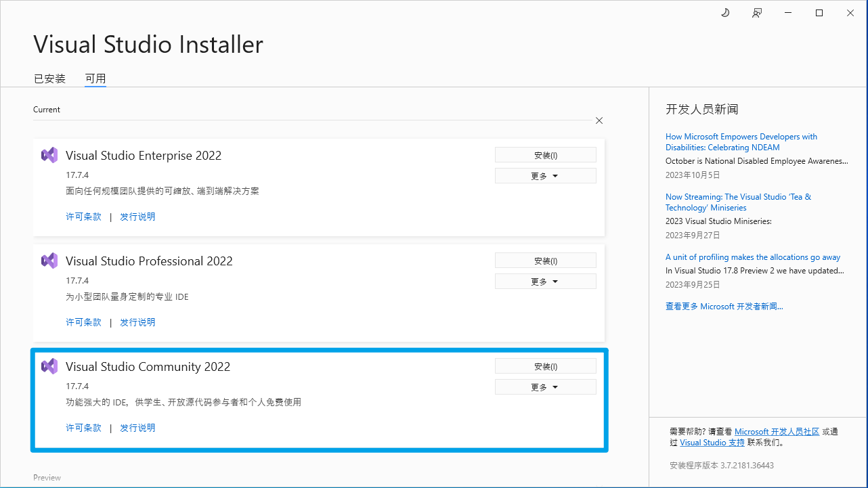868x488 pixels.
Task: Open 发行说明 link for Enterprise 2022
Action: 137,217
